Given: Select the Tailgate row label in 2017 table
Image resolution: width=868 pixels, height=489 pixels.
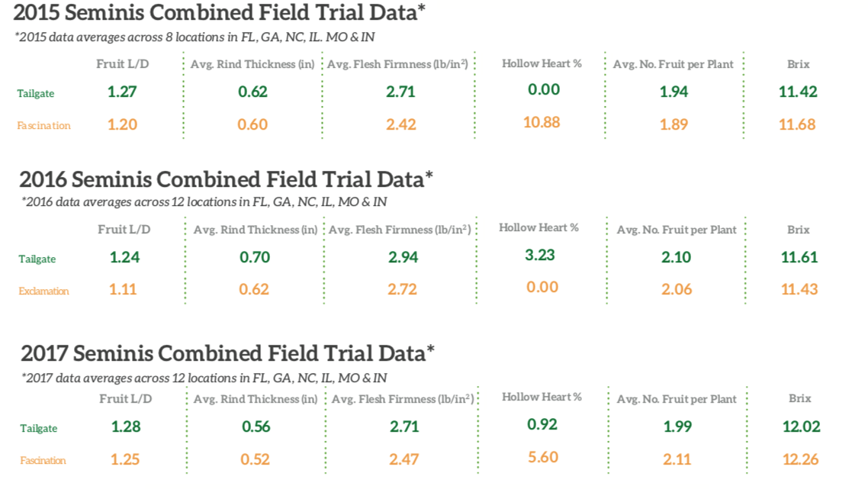Looking at the screenshot, I should click(x=38, y=429).
